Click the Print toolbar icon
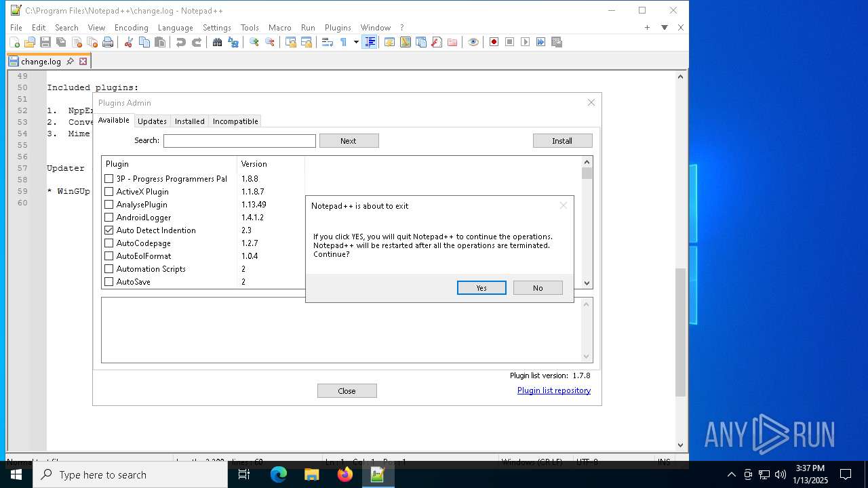868x488 pixels. tap(108, 42)
